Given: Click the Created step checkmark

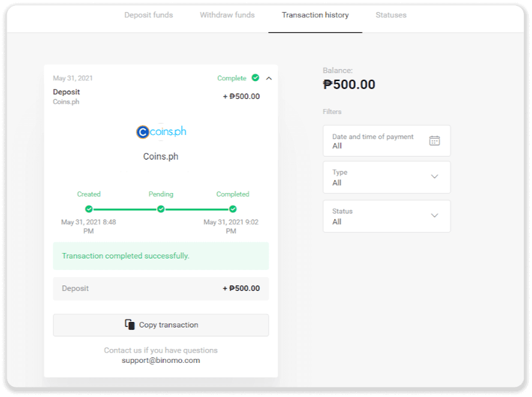Looking at the screenshot, I should [89, 209].
